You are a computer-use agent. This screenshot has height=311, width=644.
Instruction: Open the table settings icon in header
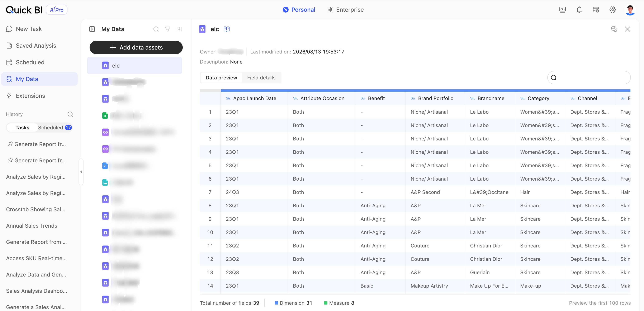[596, 10]
